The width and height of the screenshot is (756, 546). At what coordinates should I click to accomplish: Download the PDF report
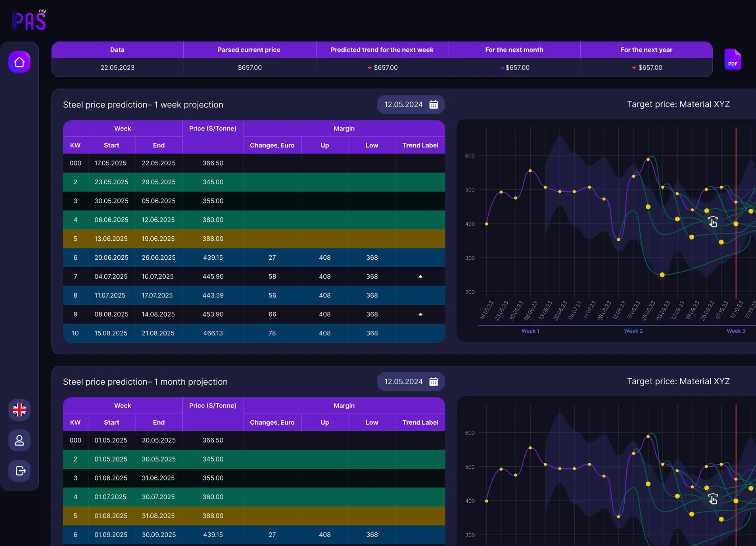click(x=733, y=60)
